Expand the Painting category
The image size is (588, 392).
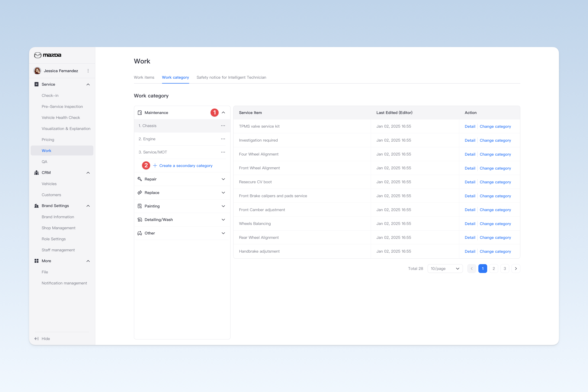(223, 206)
